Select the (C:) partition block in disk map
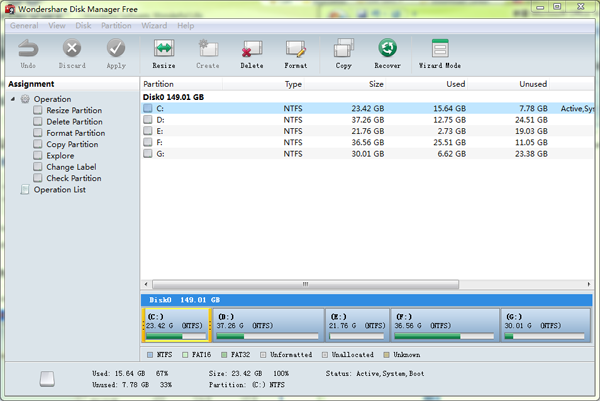The height and width of the screenshot is (401, 600). click(176, 325)
